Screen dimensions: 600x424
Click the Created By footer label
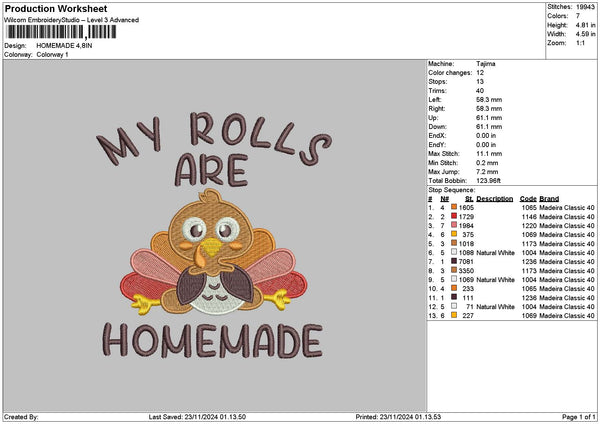21,417
